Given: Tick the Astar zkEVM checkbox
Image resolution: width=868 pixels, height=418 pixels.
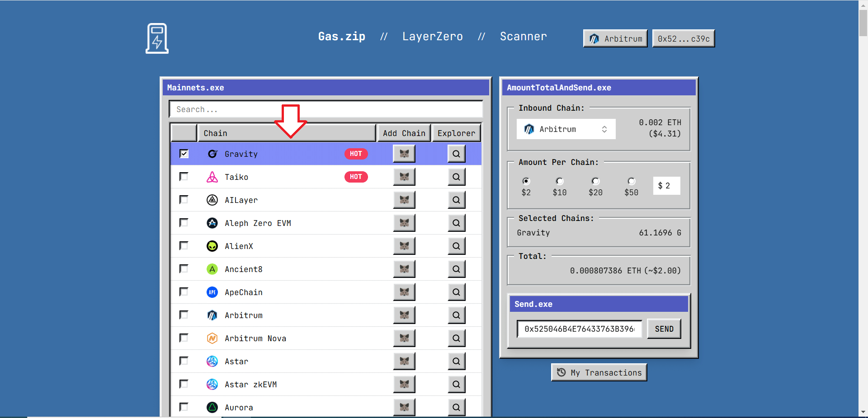Looking at the screenshot, I should (184, 384).
